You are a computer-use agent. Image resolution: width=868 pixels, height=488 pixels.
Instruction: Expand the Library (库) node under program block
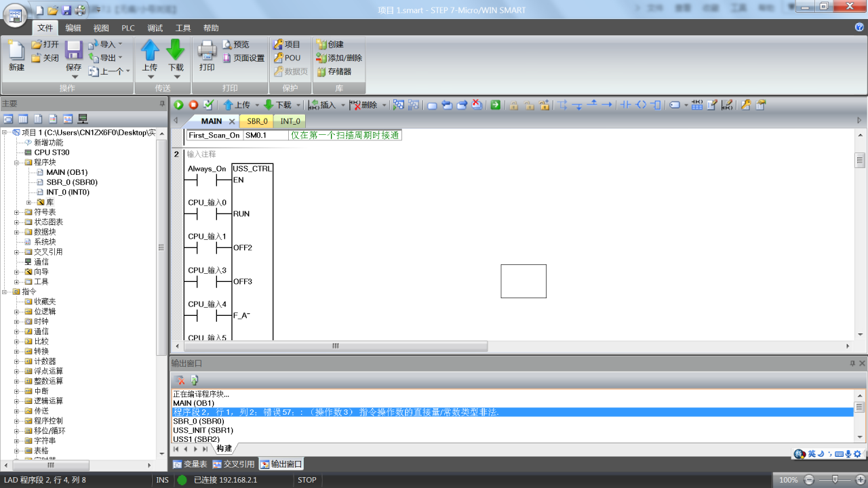tap(29, 202)
